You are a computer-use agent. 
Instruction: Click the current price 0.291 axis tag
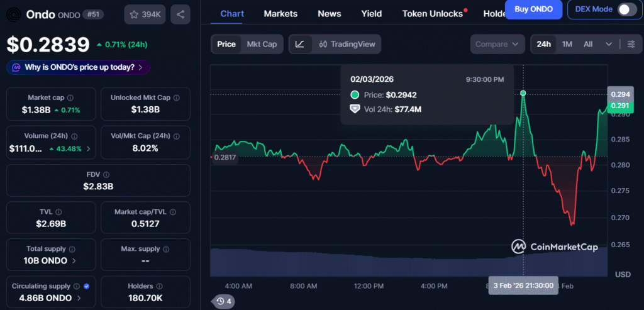pyautogui.click(x=620, y=106)
